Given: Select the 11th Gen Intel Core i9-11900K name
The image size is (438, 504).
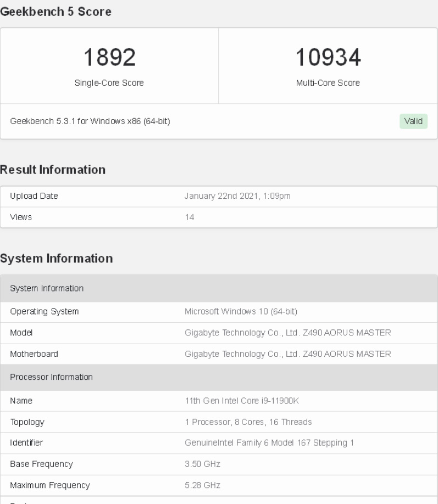Looking at the screenshot, I should coord(242,401).
